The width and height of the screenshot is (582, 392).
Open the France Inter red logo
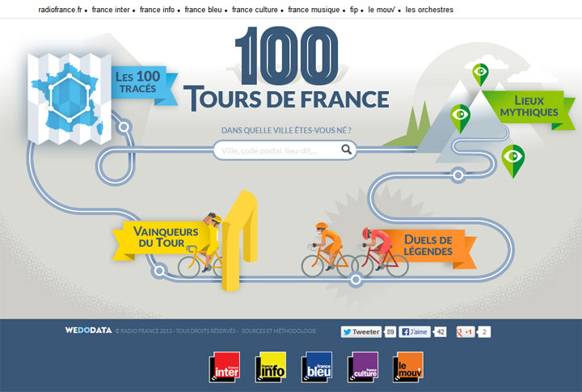(x=225, y=367)
